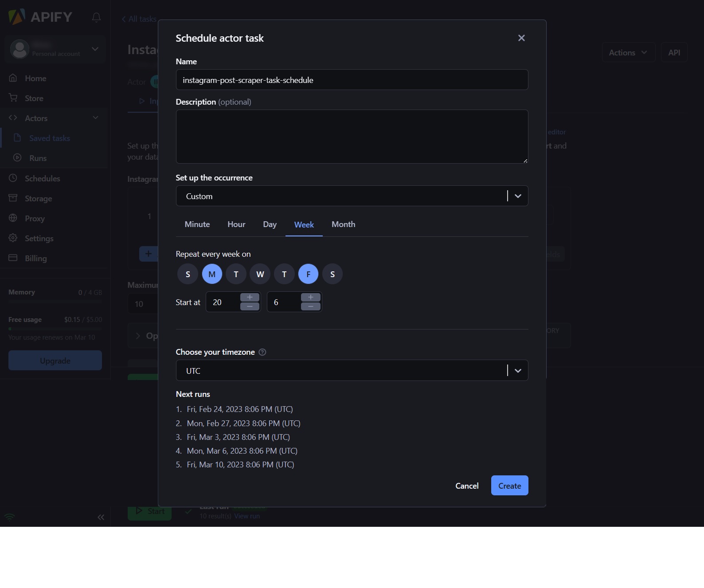Click the View run link
Image resolution: width=704 pixels, height=588 pixels.
247,516
